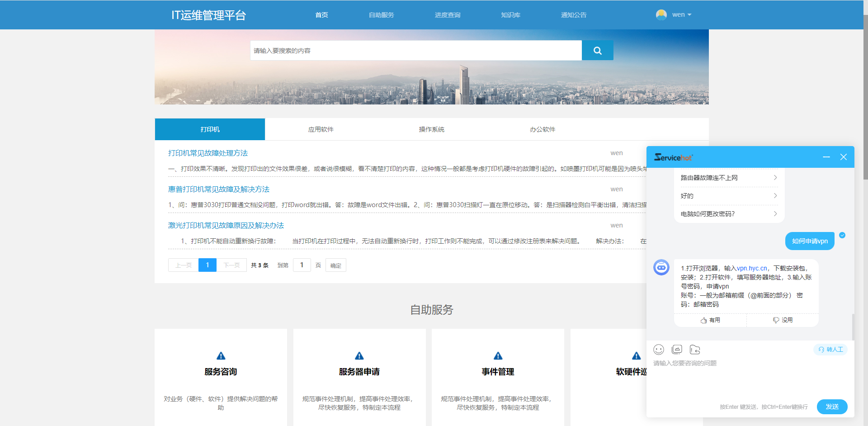Open the emoji picker in chat
Viewport: 868px width, 426px height.
tap(659, 350)
